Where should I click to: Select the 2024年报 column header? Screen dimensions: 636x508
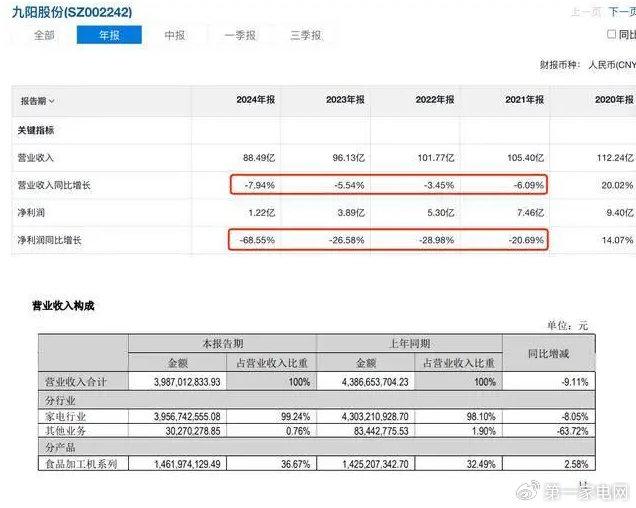[256, 100]
